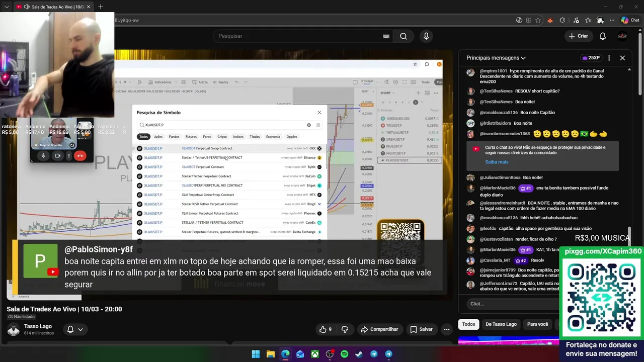Close the Pesquisa de Símbolo dialog
This screenshot has height=362, width=644.
point(319,113)
